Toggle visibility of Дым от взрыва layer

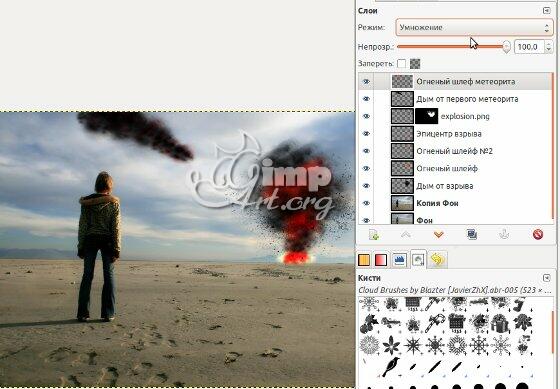coord(366,186)
